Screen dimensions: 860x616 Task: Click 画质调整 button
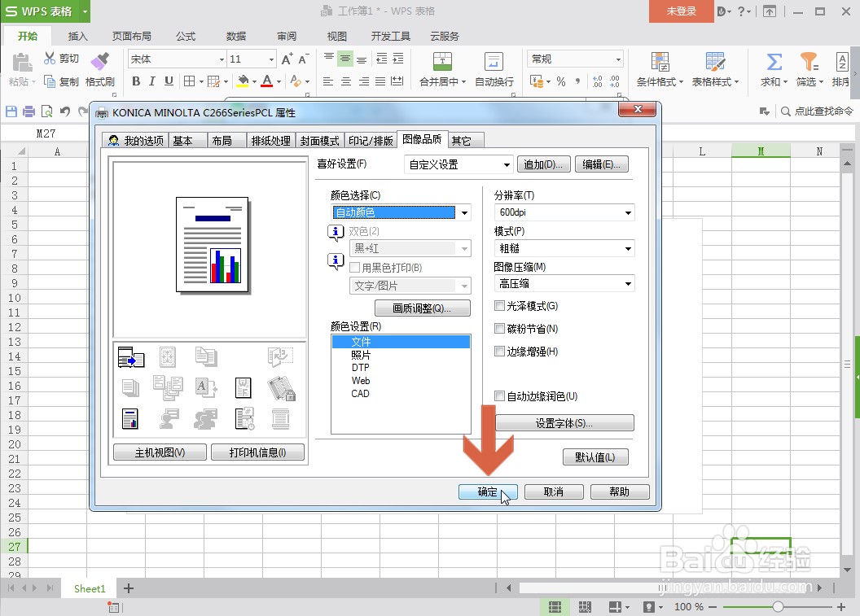tap(423, 308)
